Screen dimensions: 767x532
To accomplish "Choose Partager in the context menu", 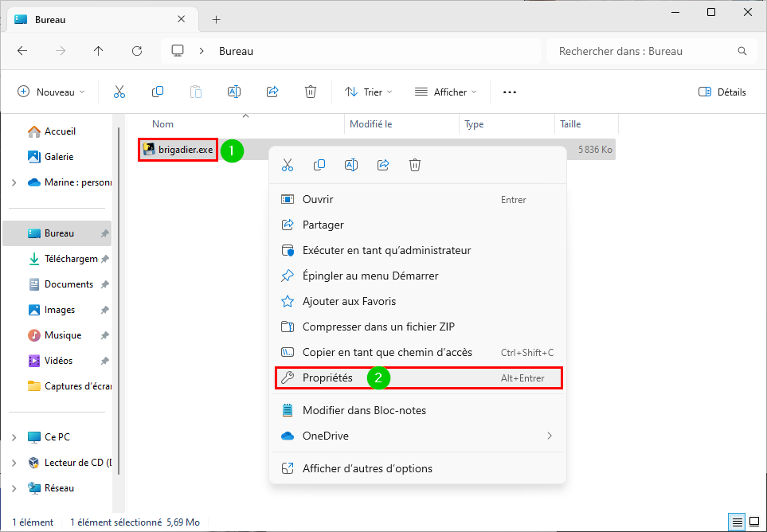I will click(x=417, y=225).
